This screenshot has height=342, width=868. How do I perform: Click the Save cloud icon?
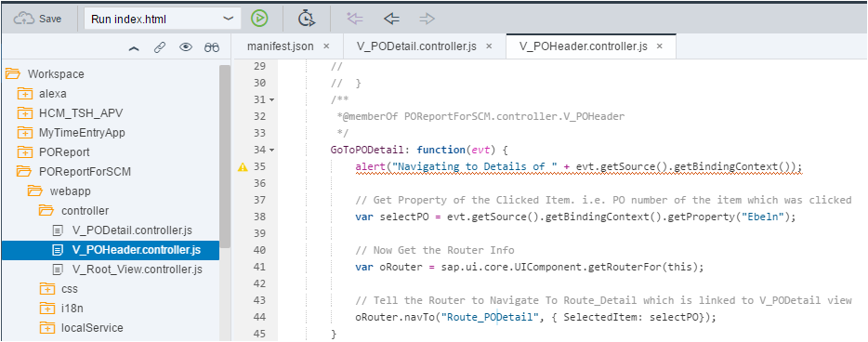(24, 19)
